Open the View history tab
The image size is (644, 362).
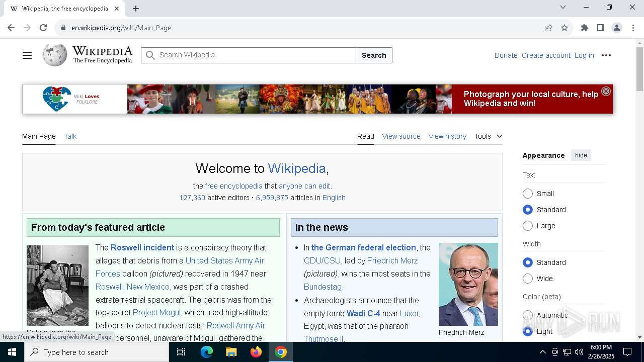447,136
